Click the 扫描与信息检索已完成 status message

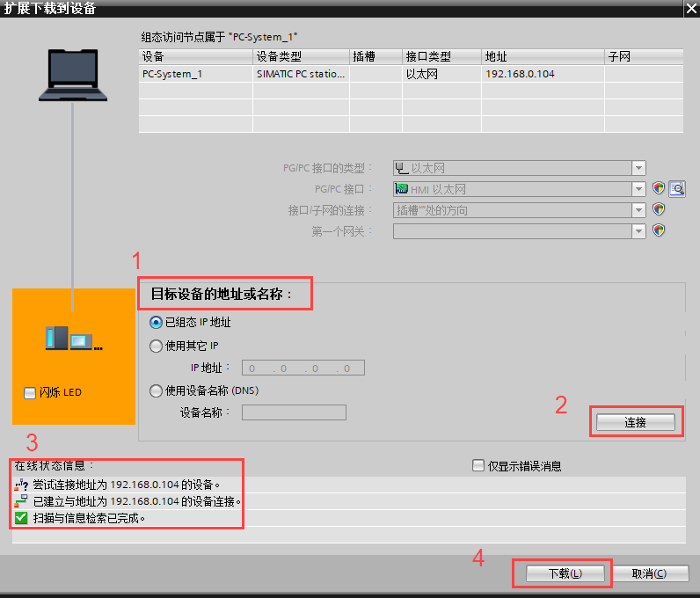pyautogui.click(x=90, y=518)
